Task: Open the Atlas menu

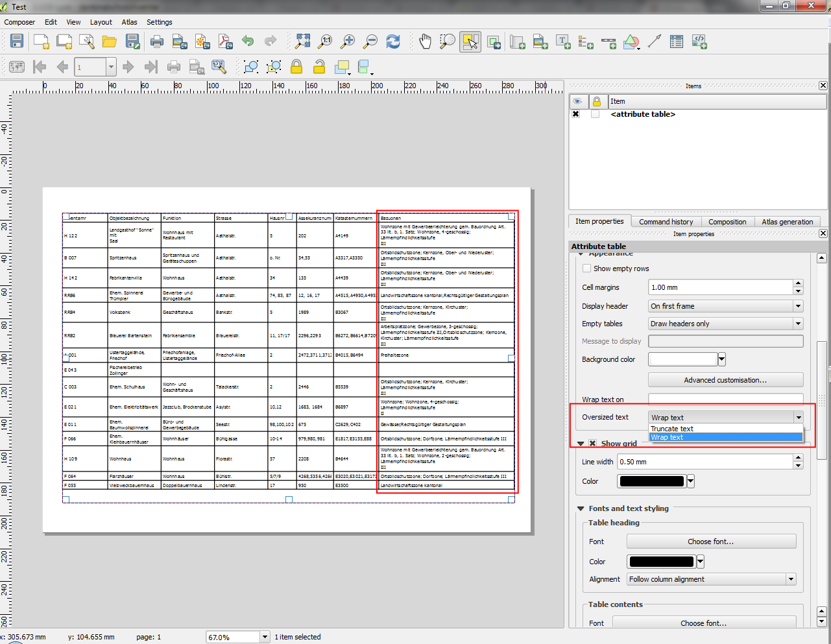Action: pyautogui.click(x=130, y=22)
